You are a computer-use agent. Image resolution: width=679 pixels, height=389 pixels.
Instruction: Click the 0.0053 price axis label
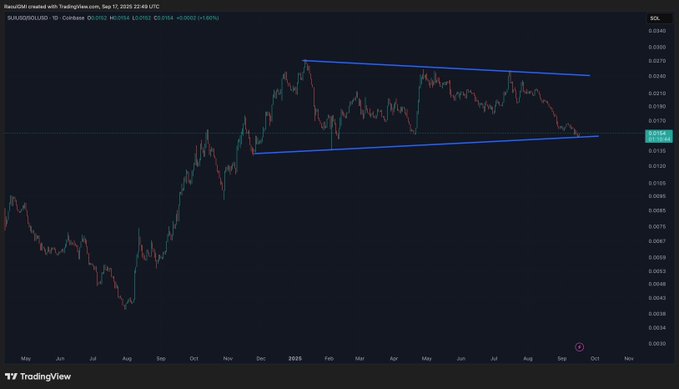656,272
